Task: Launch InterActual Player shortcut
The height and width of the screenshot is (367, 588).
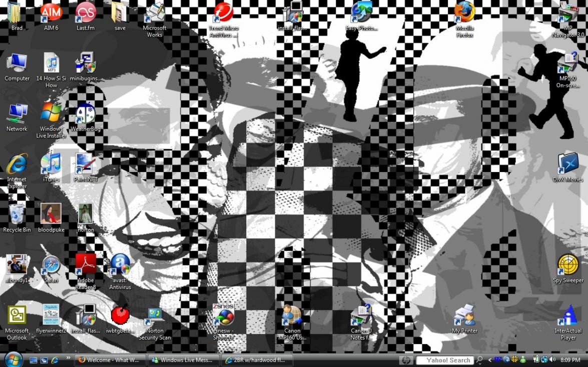Action: [x=568, y=323]
